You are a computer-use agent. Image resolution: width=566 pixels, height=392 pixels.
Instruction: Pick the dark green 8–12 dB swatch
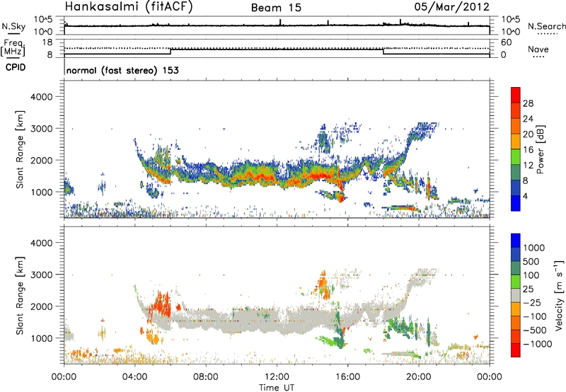click(516, 172)
